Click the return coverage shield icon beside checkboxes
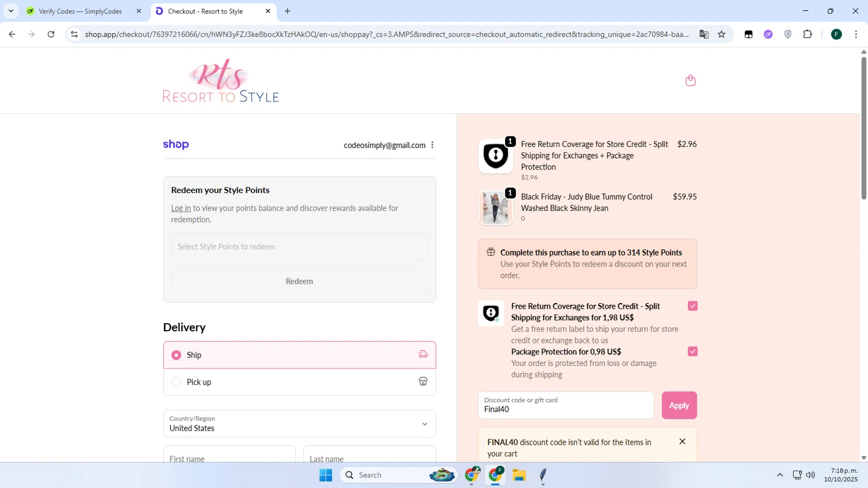 click(491, 313)
